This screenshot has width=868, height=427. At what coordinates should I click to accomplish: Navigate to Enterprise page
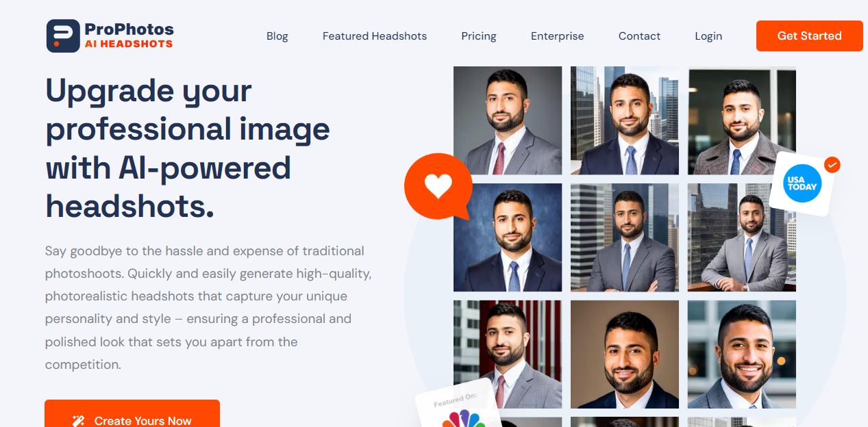click(558, 36)
